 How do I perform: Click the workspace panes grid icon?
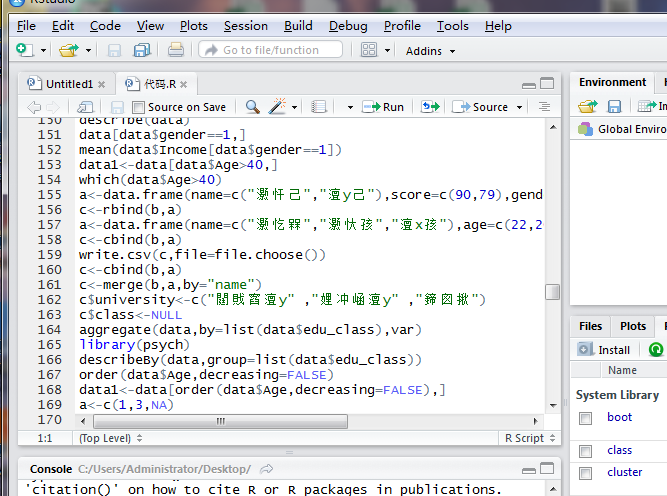click(369, 50)
